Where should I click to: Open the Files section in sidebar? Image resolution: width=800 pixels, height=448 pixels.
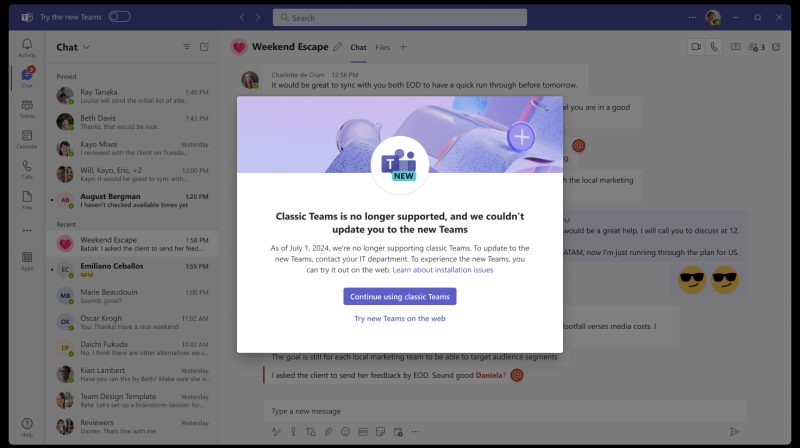[x=27, y=200]
